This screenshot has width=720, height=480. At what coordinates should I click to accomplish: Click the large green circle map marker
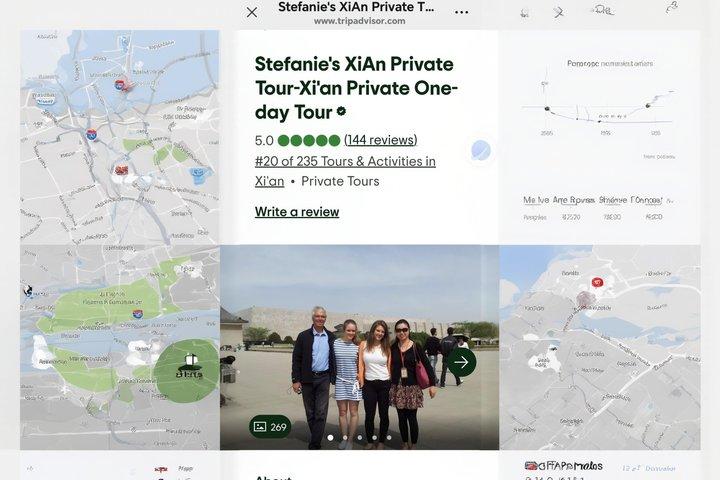pos(186,370)
